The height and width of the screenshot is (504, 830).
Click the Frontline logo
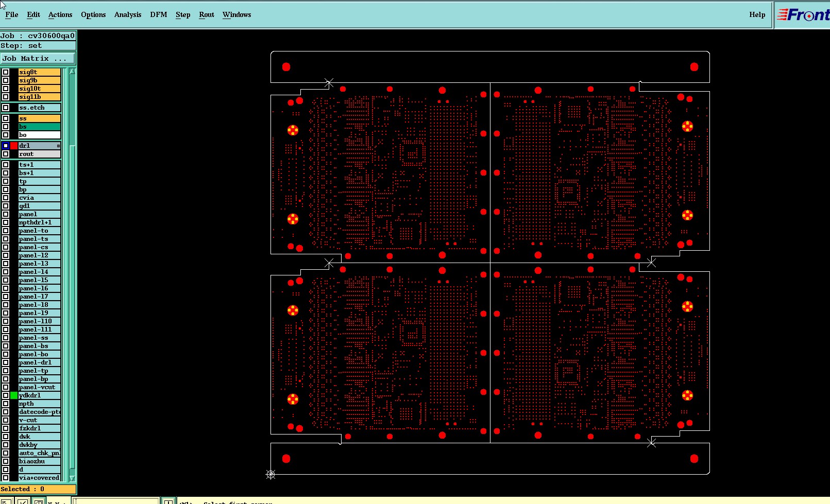803,15
